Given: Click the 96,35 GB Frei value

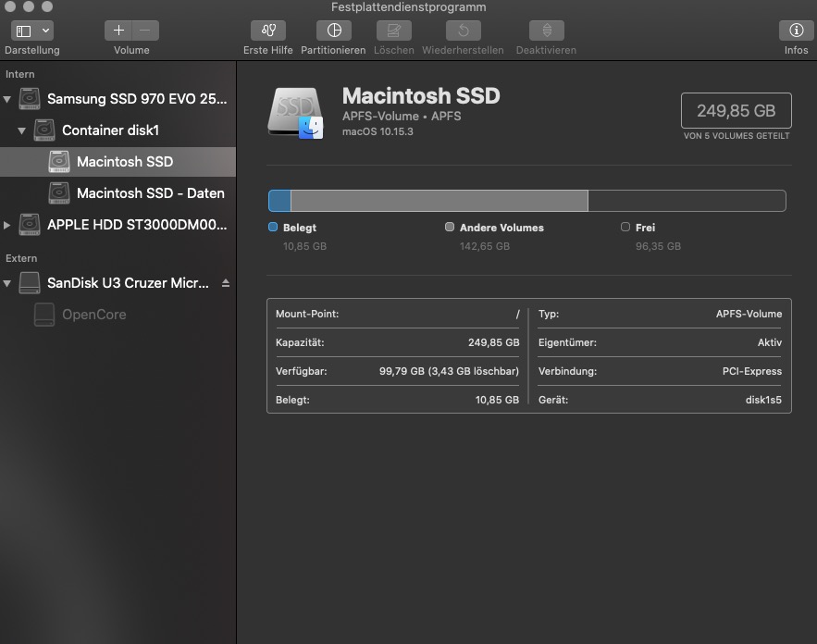Looking at the screenshot, I should point(658,246).
